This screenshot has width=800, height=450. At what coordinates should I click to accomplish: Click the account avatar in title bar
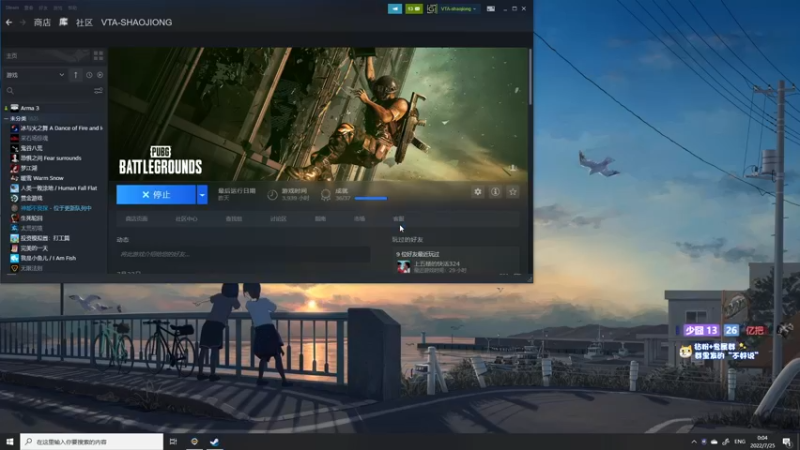(x=432, y=9)
